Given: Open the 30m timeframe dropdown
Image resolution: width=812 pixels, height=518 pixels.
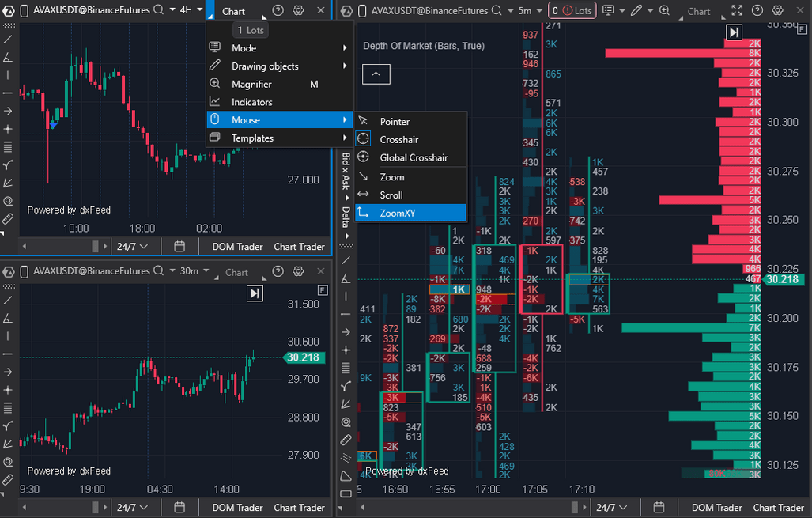Looking at the screenshot, I should (x=195, y=271).
